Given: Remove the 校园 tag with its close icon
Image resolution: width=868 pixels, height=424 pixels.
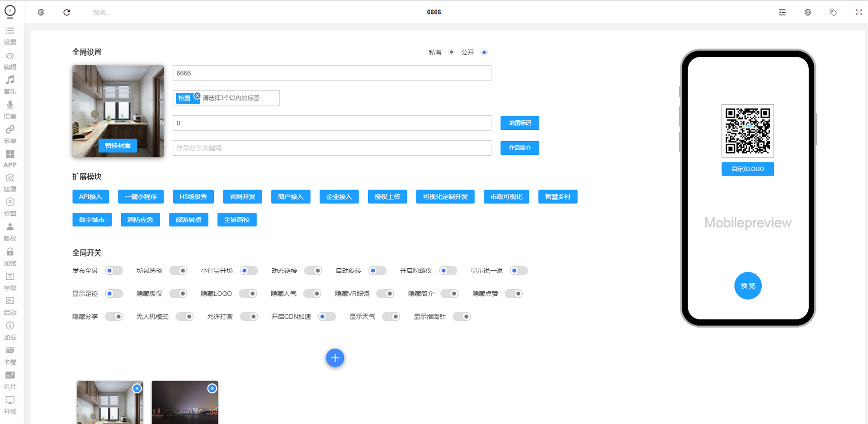Looking at the screenshot, I should pyautogui.click(x=197, y=95).
